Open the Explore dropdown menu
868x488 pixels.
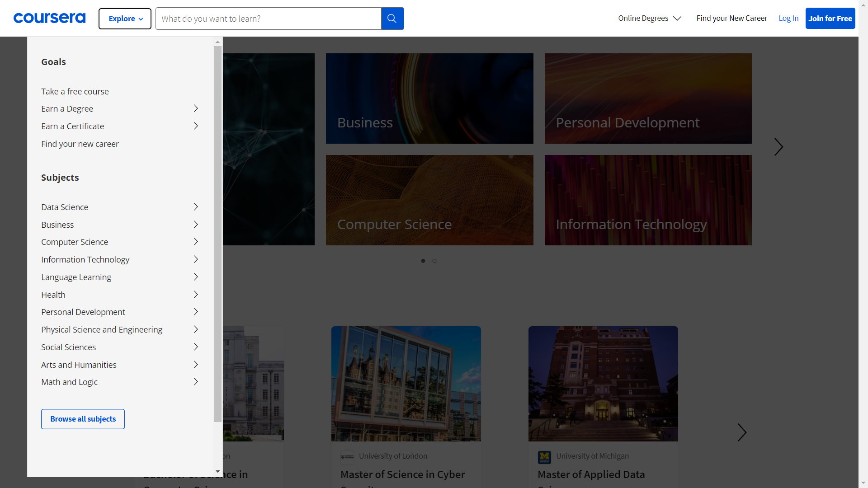coord(125,19)
